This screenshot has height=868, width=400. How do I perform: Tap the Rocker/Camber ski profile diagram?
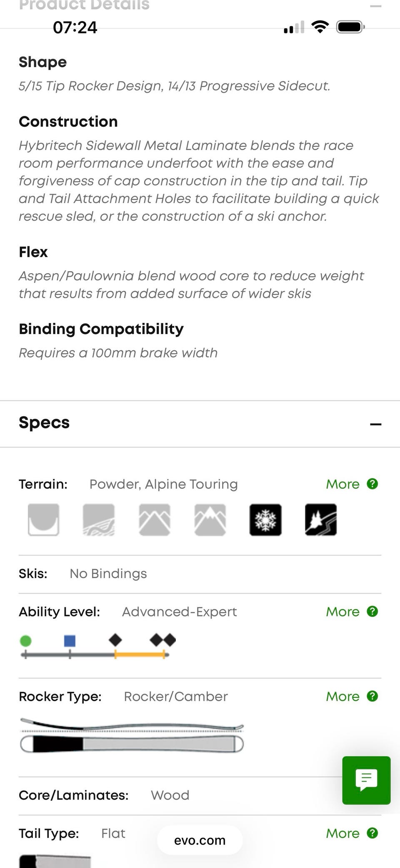(132, 735)
